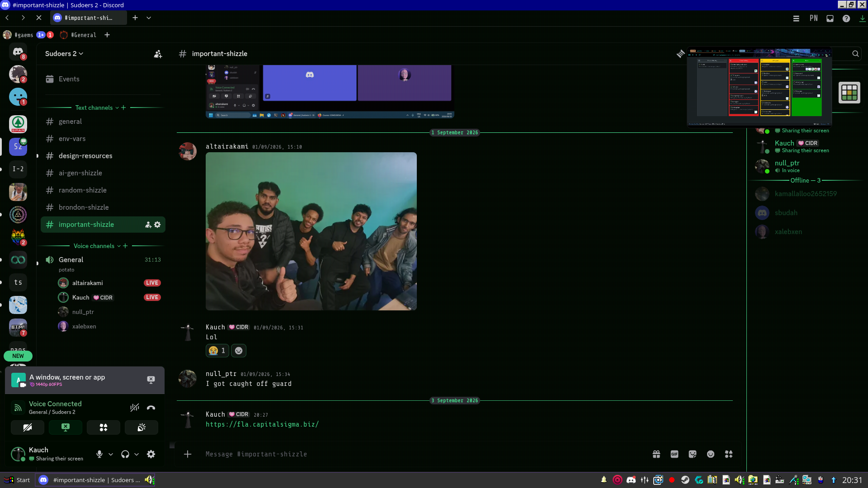Viewport: 868px width, 488px height.
Task: Toggle noise suppression in the Voice Connected panel
Action: pos(135,408)
